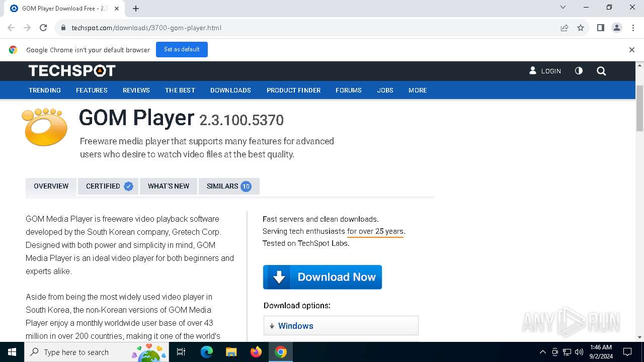Image resolution: width=644 pixels, height=362 pixels.
Task: Click the page vertical scrollbar
Action: point(640,108)
